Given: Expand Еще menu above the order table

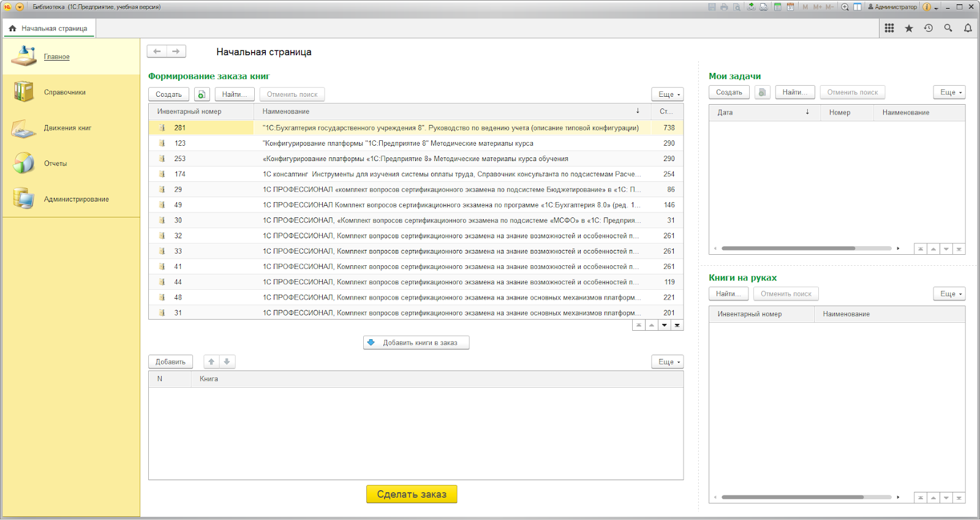Looking at the screenshot, I should coord(668,362).
